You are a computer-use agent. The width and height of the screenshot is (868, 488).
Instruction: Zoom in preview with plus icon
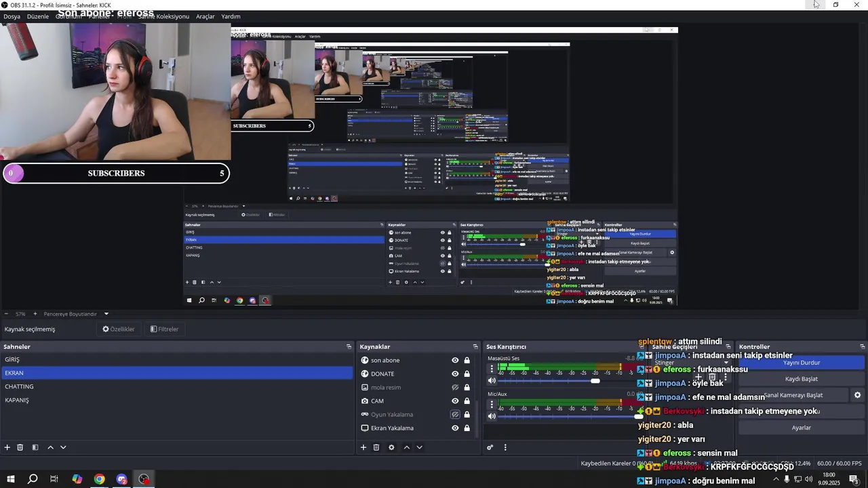click(35, 314)
